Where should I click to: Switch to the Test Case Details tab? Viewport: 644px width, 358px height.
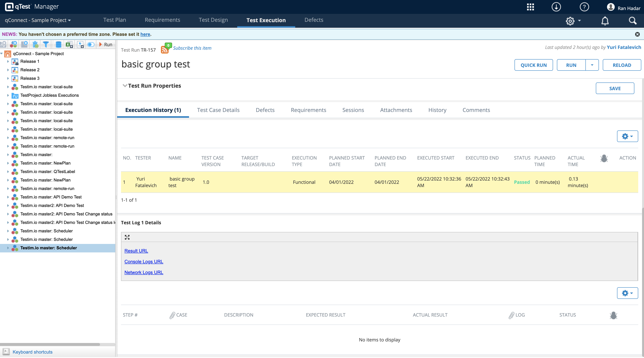218,110
